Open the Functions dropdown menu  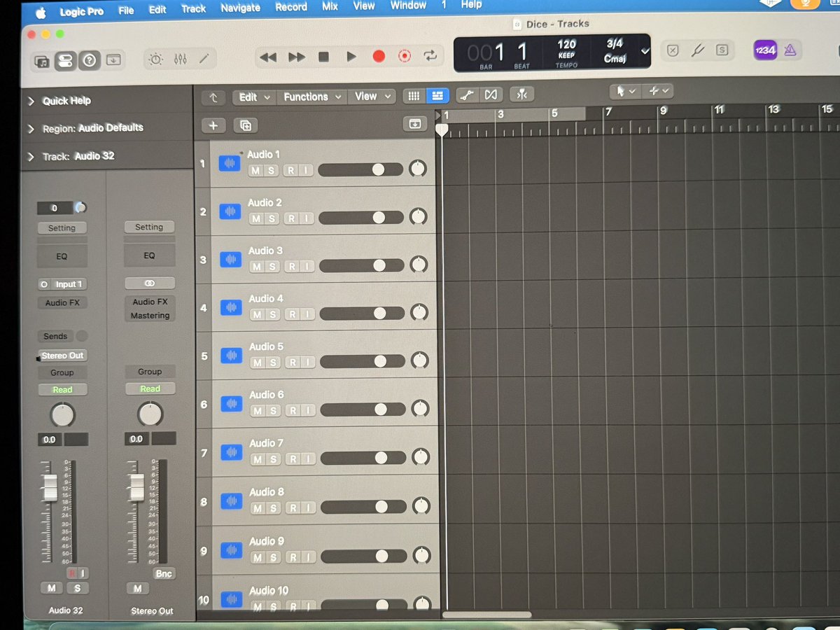[x=312, y=97]
